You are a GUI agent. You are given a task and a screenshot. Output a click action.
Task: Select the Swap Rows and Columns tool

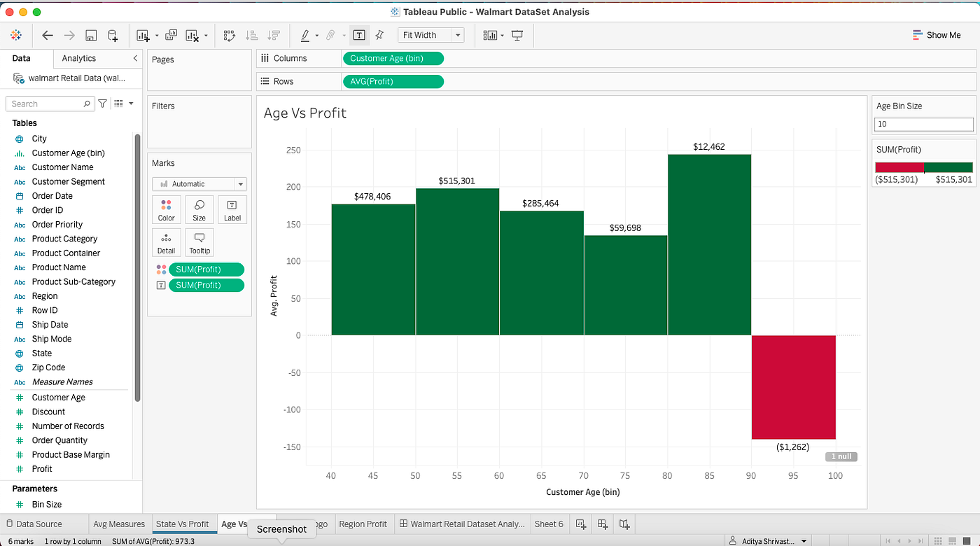[x=229, y=35]
